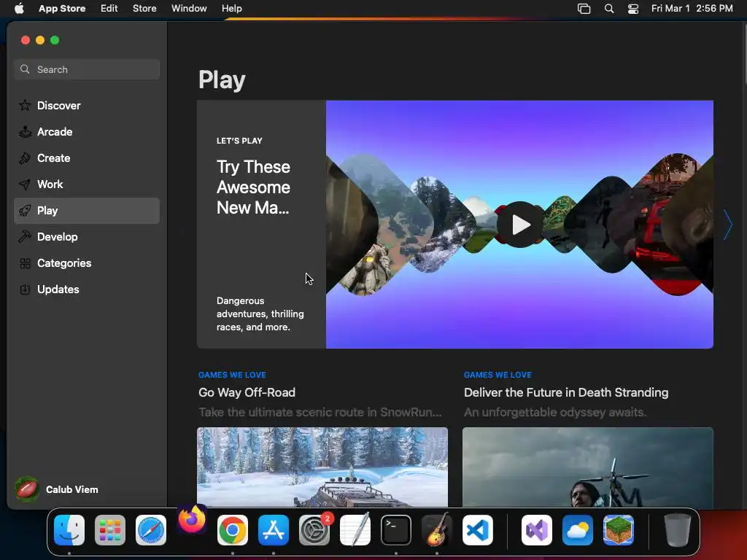The width and height of the screenshot is (747, 560).
Task: Open Visual Studio purple icon in Dock
Action: click(537, 529)
